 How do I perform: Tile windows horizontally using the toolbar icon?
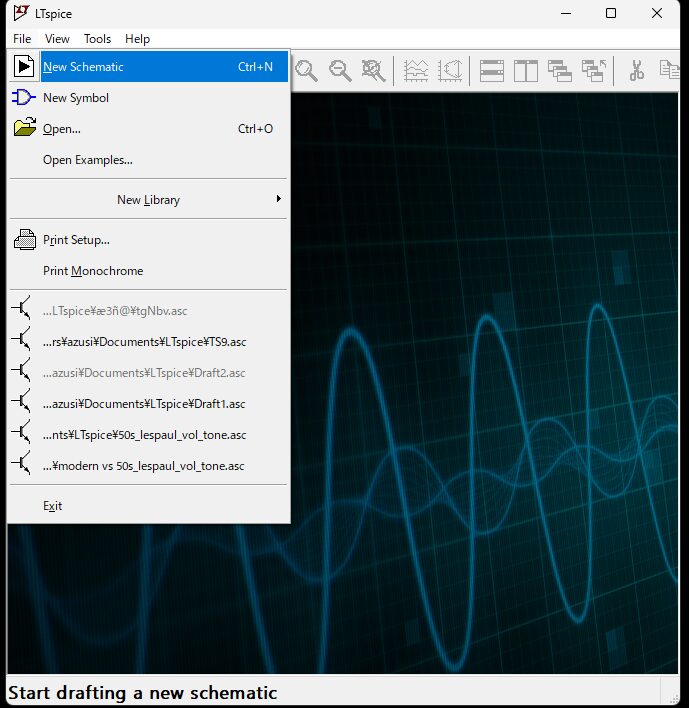(x=491, y=69)
